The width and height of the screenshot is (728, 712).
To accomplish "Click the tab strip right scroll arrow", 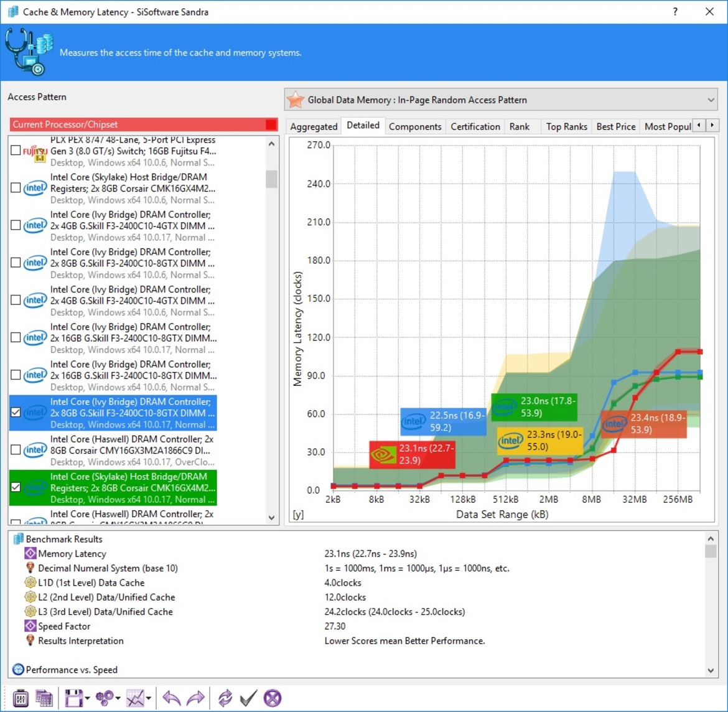I will coord(712,125).
